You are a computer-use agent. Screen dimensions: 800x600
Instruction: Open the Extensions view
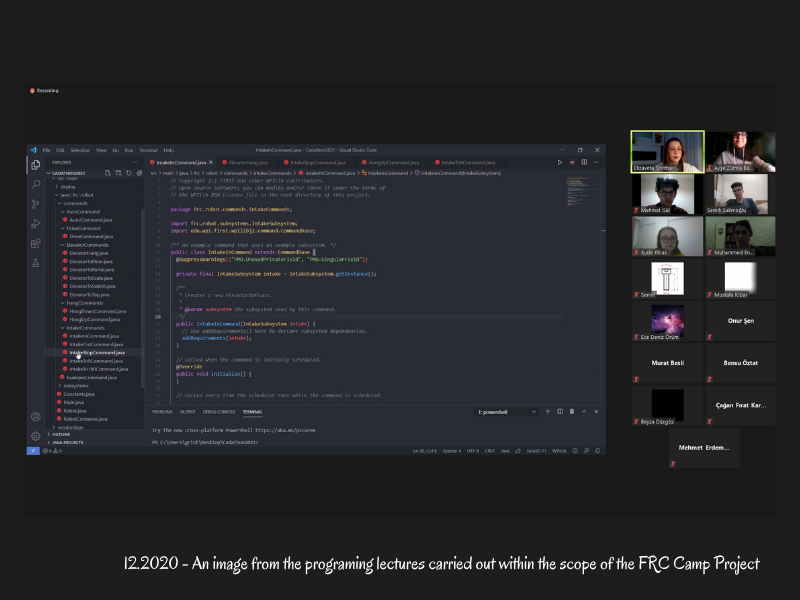(35, 243)
